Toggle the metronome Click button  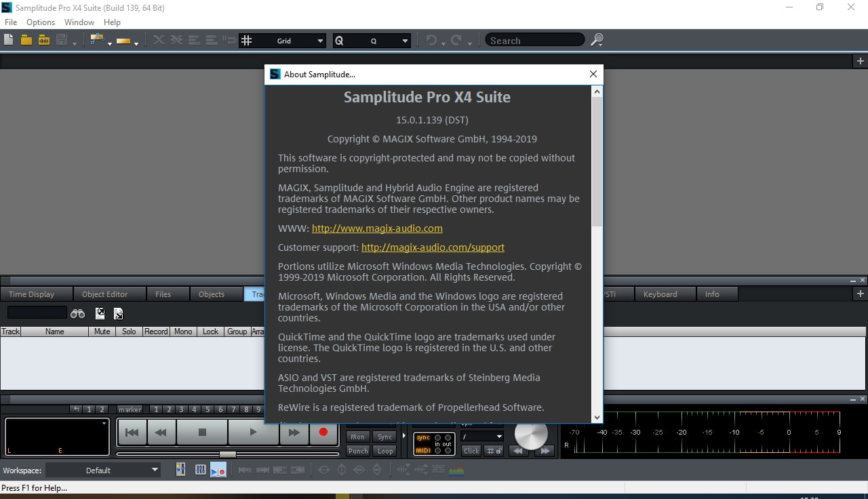(x=471, y=450)
